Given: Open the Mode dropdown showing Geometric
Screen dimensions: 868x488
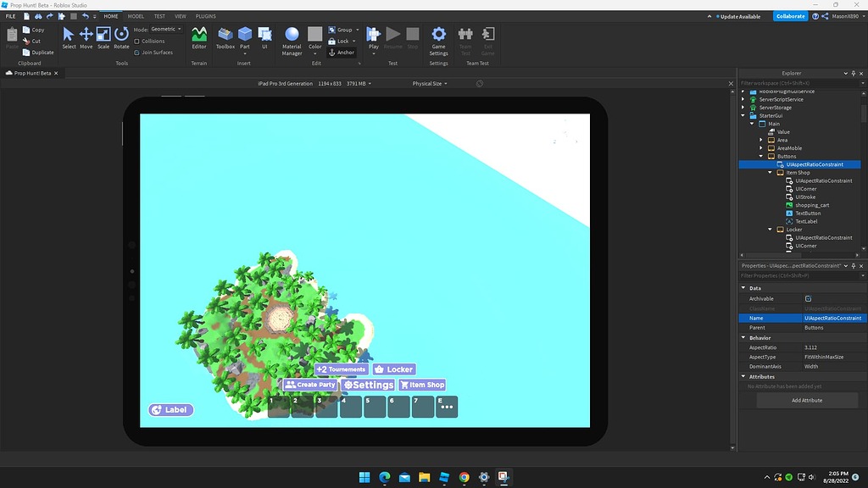Looking at the screenshot, I should (x=164, y=27).
